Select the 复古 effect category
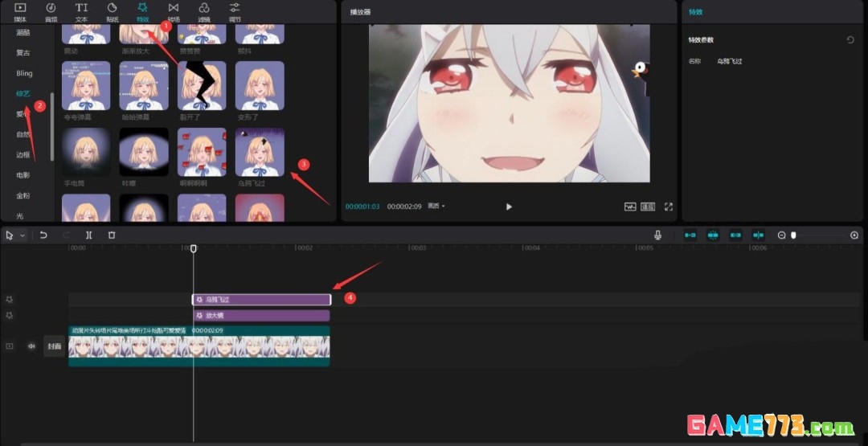 coord(23,53)
